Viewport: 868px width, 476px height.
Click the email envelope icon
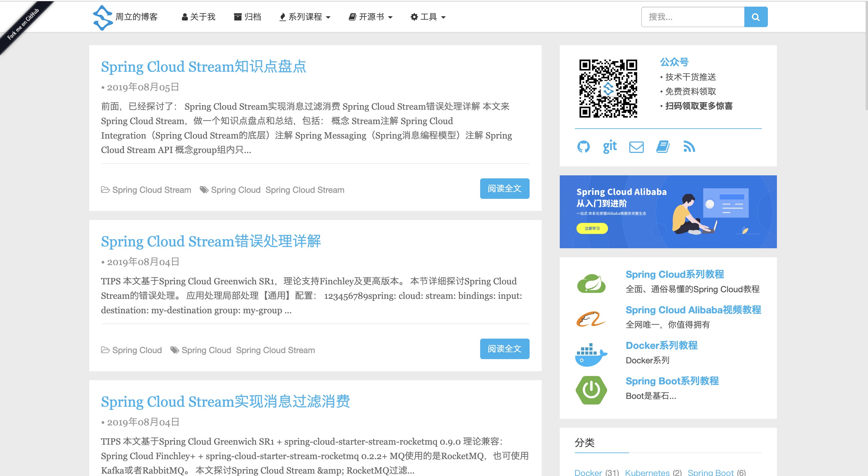(x=636, y=147)
